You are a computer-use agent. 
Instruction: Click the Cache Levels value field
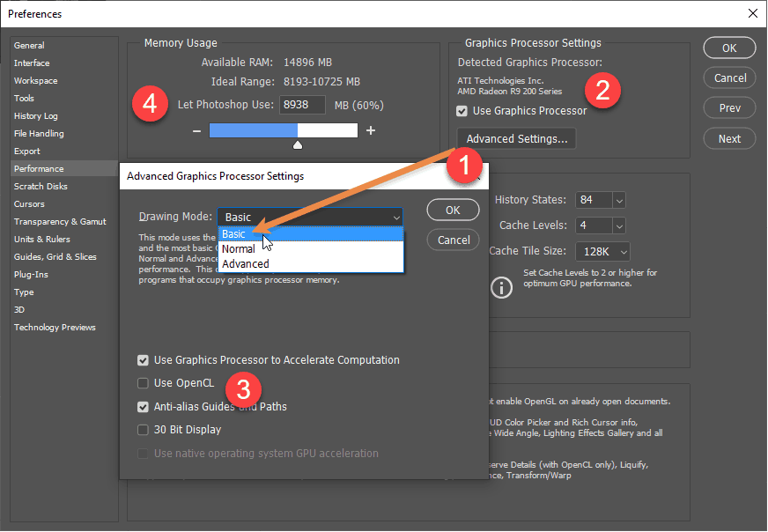pos(594,225)
